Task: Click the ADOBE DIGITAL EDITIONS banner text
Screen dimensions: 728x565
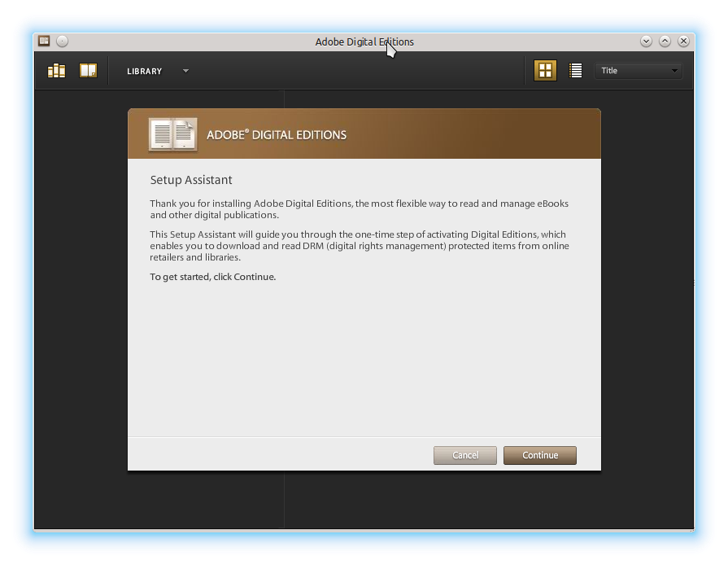Action: [277, 135]
